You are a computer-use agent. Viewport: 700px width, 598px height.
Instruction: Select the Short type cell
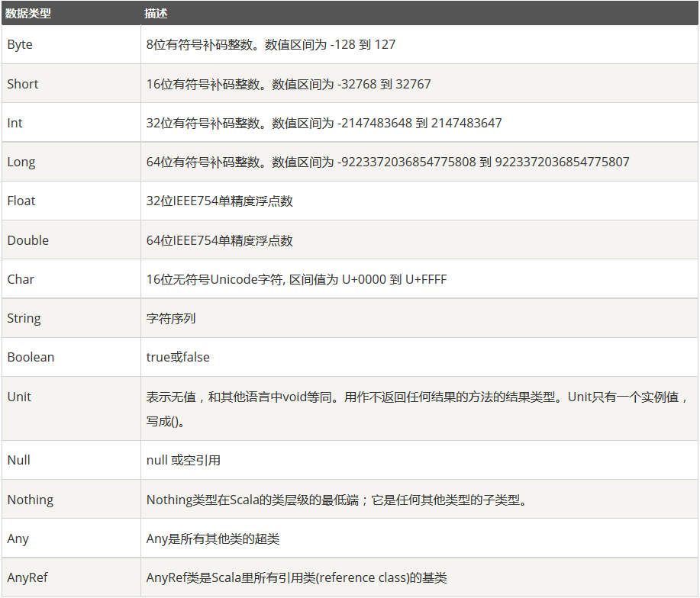tap(72, 83)
